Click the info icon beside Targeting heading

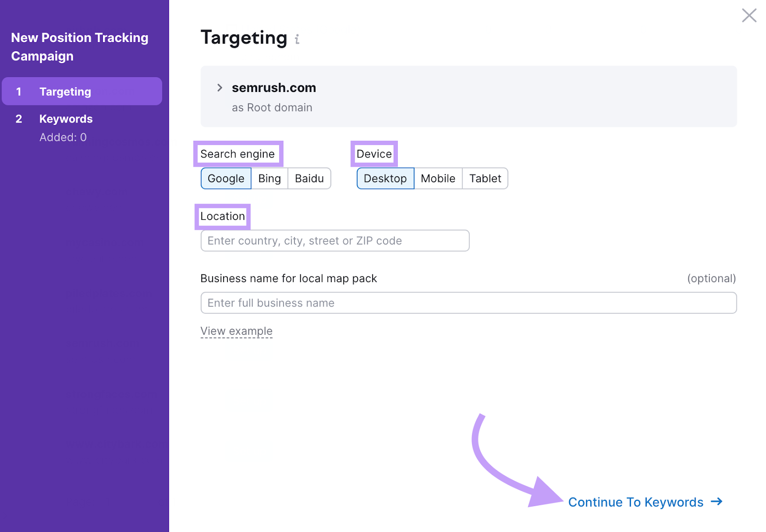pos(297,39)
